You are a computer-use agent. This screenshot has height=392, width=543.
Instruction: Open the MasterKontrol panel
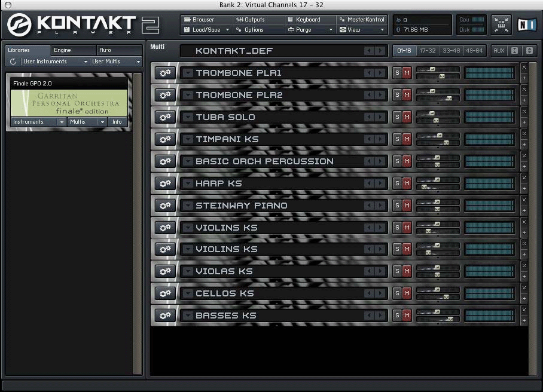point(362,20)
